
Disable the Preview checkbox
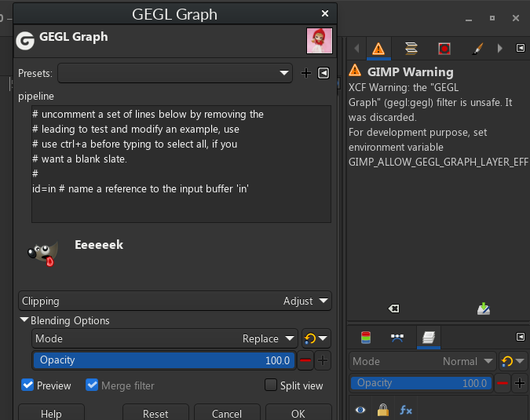coord(27,385)
